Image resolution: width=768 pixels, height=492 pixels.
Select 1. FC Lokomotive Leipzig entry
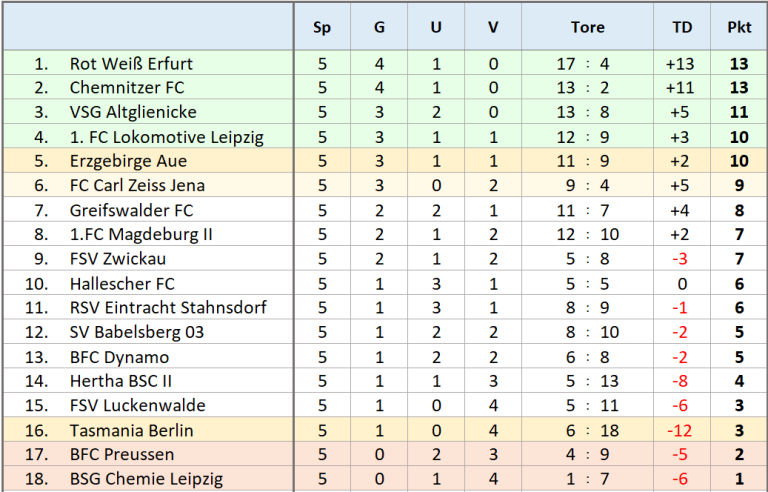(167, 137)
